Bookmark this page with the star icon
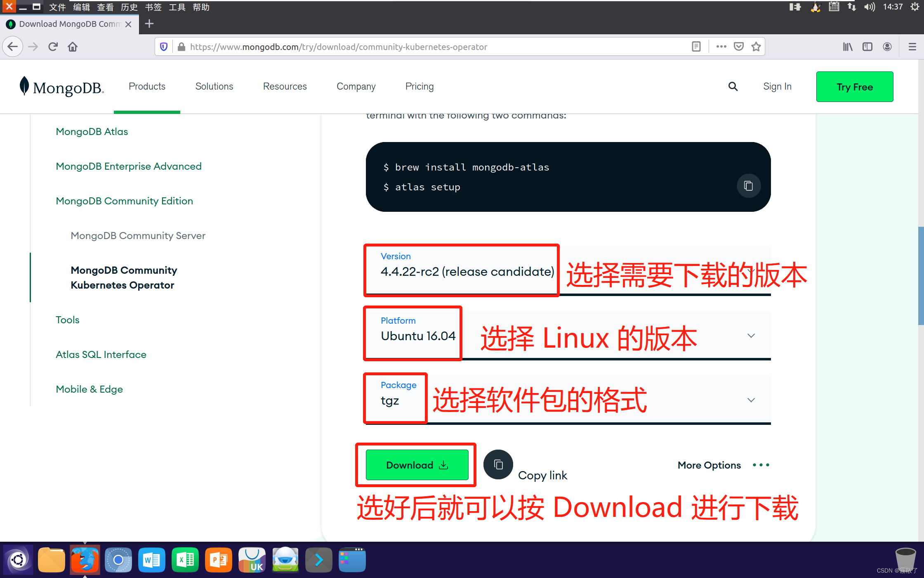The height and width of the screenshot is (578, 924). point(756,46)
